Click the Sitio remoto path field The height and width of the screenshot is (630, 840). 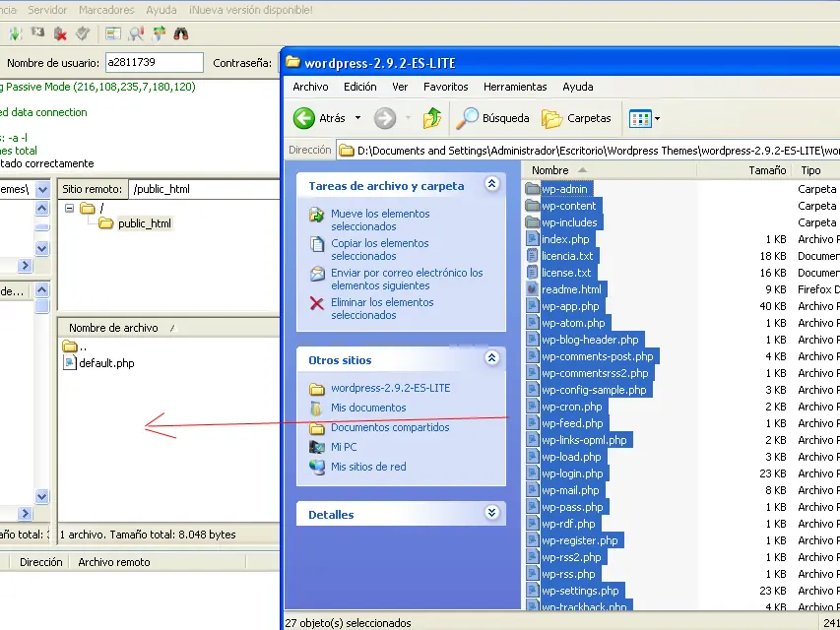205,189
